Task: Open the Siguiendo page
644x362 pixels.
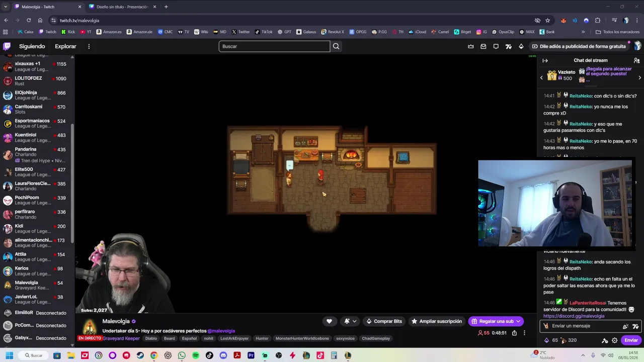Action: pos(32,46)
